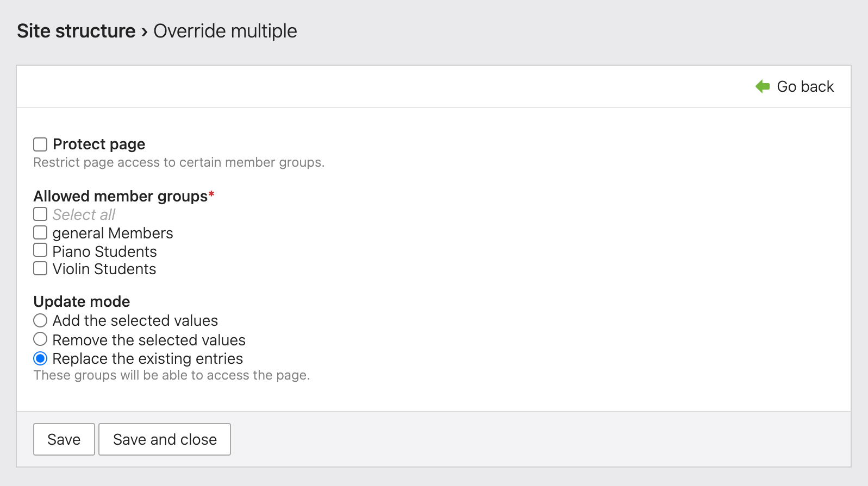Click the 'These groups will be able to access the page.' hint
The width and height of the screenshot is (868, 486).
pos(172,375)
